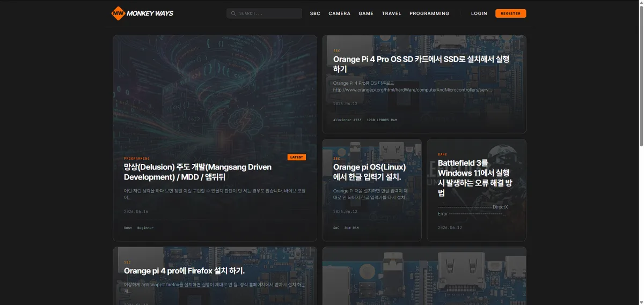Open the GAME menu item
The height and width of the screenshot is (305, 644).
366,13
